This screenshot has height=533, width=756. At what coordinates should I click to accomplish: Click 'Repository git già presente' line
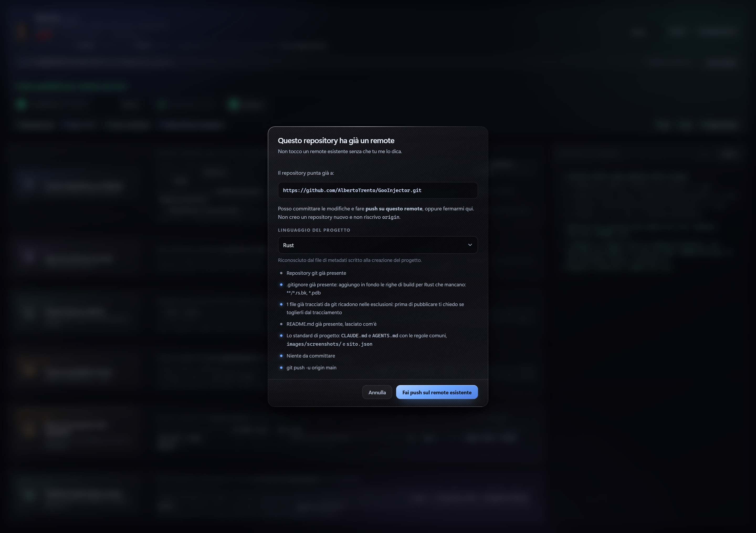point(316,273)
